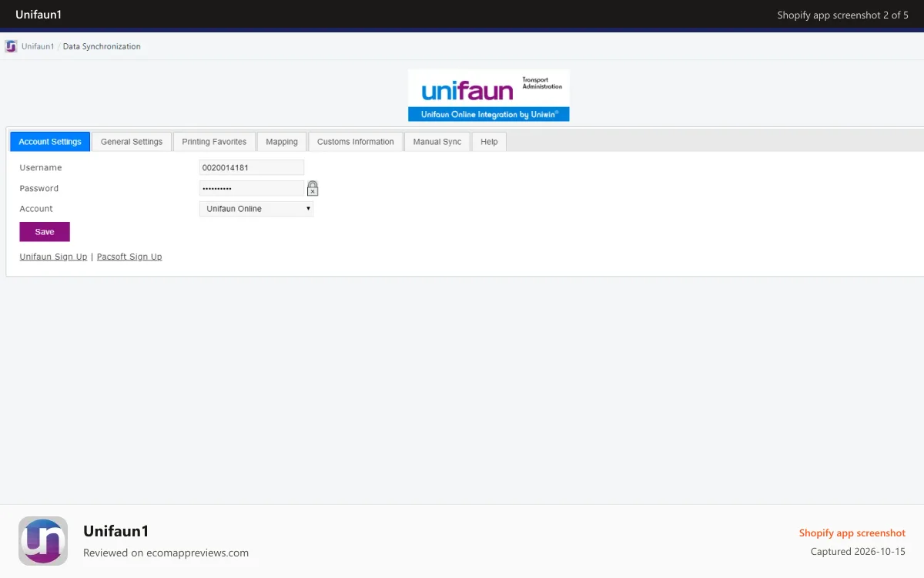Focus the Username input field
924x578 pixels.
pos(252,167)
